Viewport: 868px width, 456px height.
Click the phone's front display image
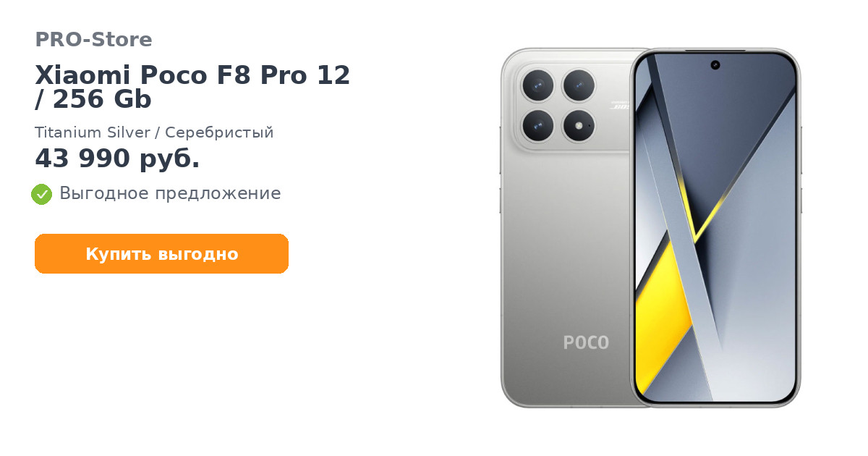coord(716,228)
